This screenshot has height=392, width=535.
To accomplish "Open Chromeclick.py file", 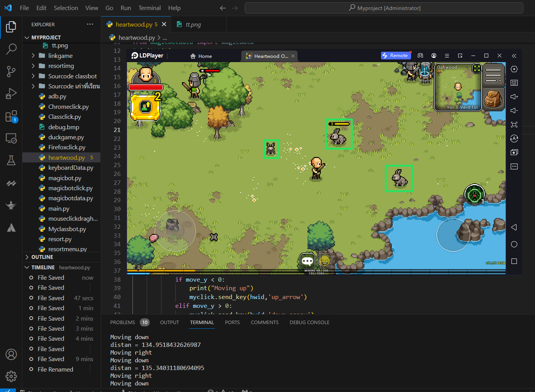I will coord(68,106).
